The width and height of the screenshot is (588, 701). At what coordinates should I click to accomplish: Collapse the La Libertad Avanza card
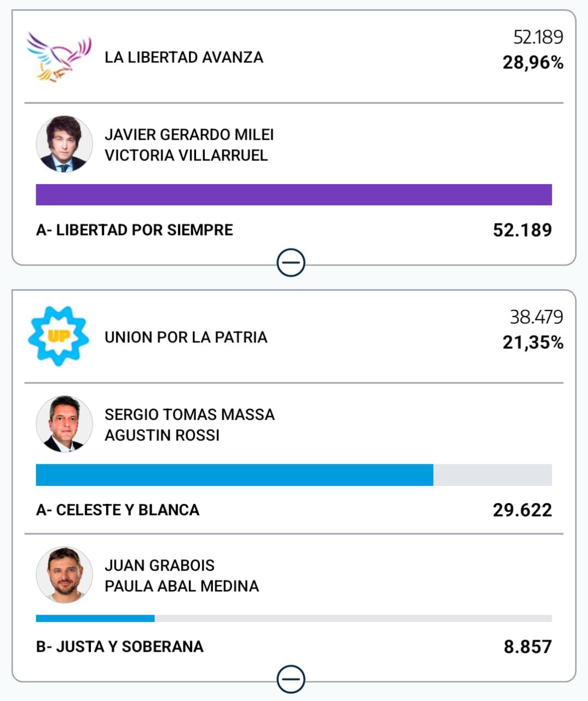291,263
